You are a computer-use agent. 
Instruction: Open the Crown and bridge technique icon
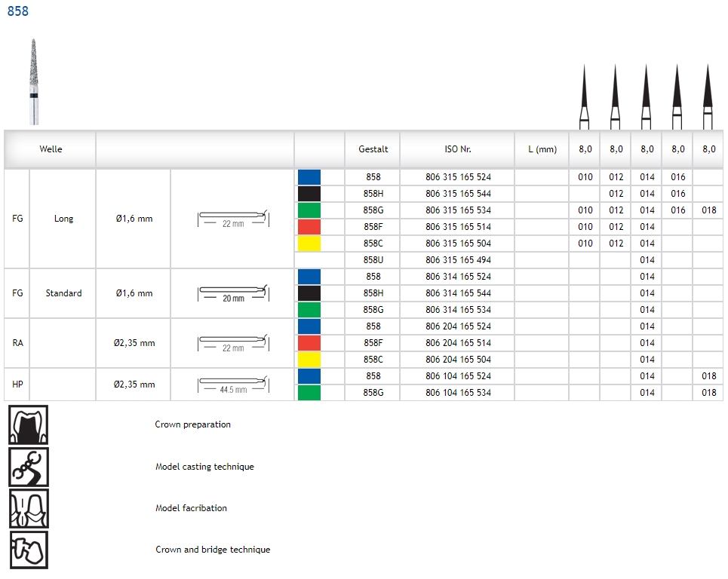tap(28, 550)
